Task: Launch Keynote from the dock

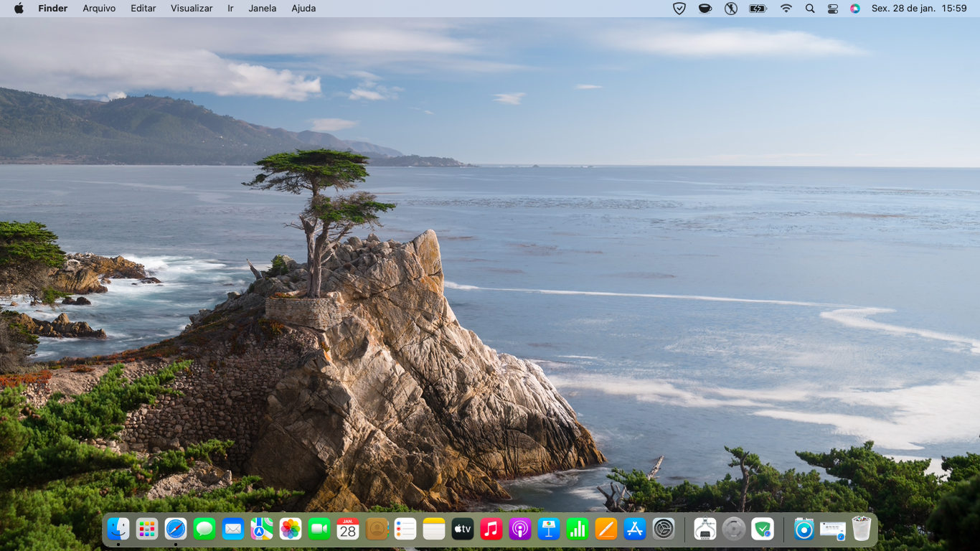Action: (x=549, y=529)
